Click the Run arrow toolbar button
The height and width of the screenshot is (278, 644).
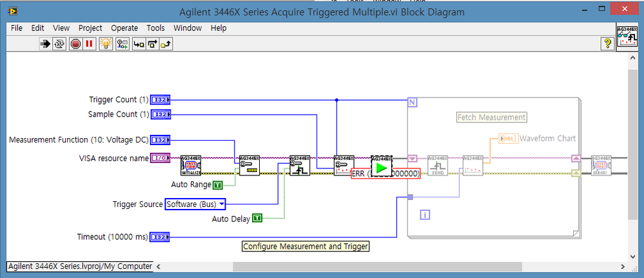[44, 44]
